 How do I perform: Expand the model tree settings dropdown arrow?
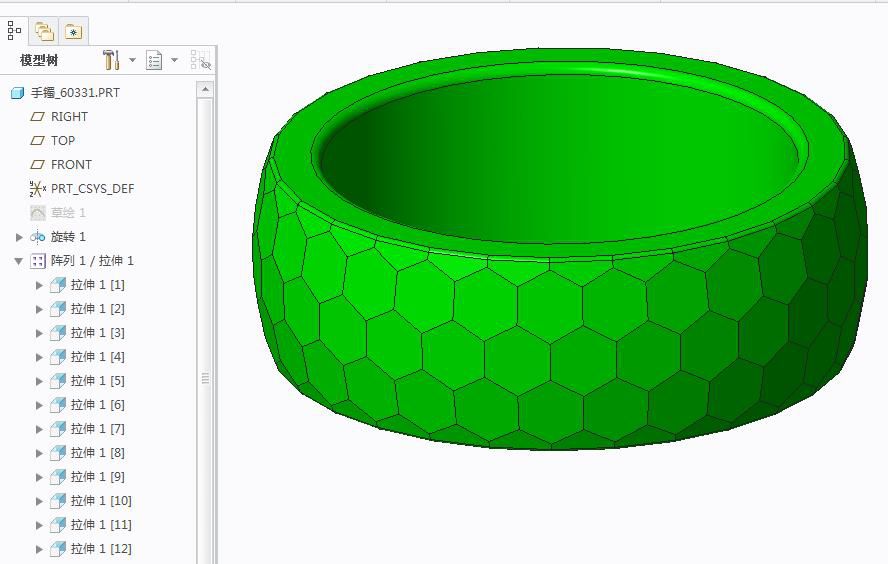click(133, 59)
